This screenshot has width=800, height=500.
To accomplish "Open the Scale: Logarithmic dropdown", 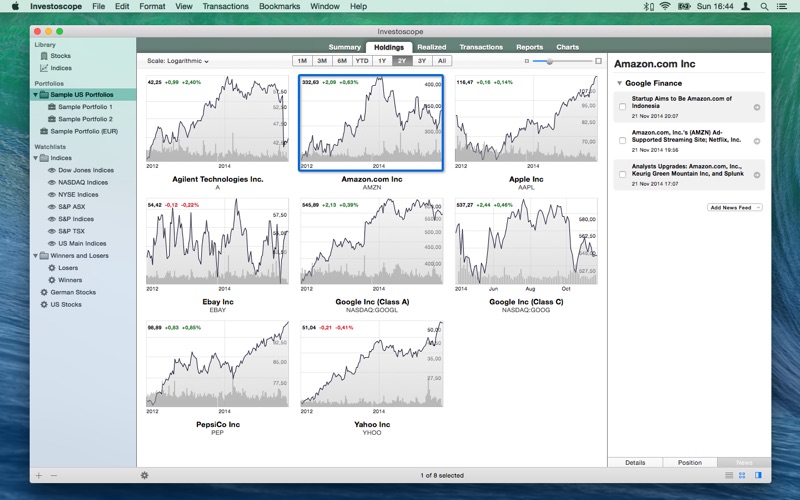I will (178, 61).
